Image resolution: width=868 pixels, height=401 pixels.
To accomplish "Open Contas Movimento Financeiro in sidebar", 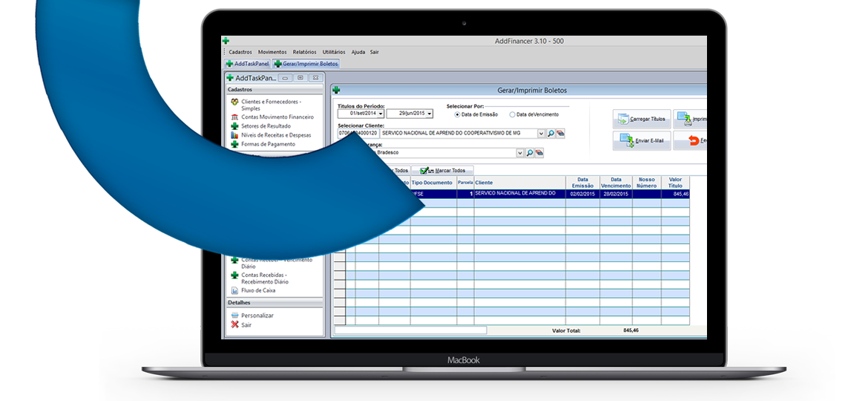I will click(x=277, y=117).
